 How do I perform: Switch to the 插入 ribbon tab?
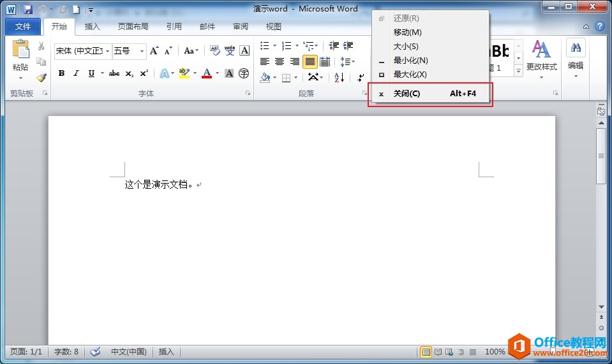click(x=93, y=27)
